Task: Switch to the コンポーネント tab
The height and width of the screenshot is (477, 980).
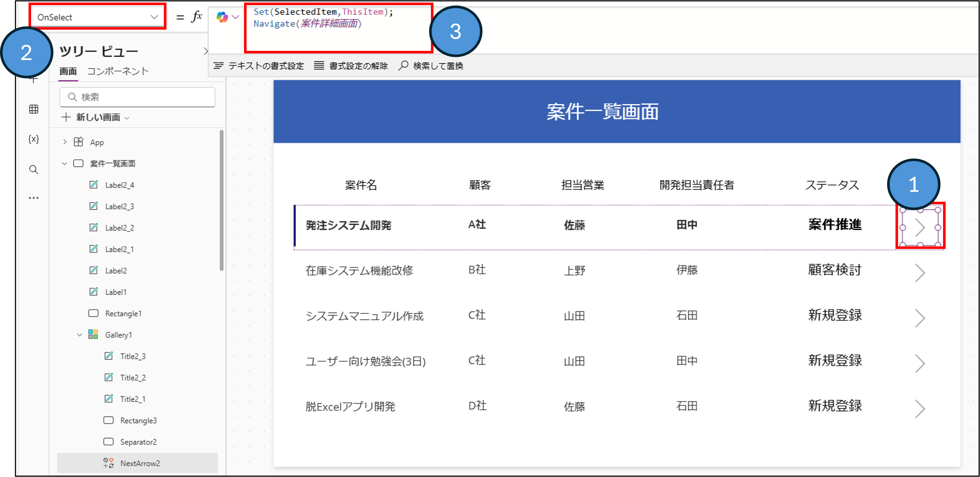Action: click(x=117, y=71)
